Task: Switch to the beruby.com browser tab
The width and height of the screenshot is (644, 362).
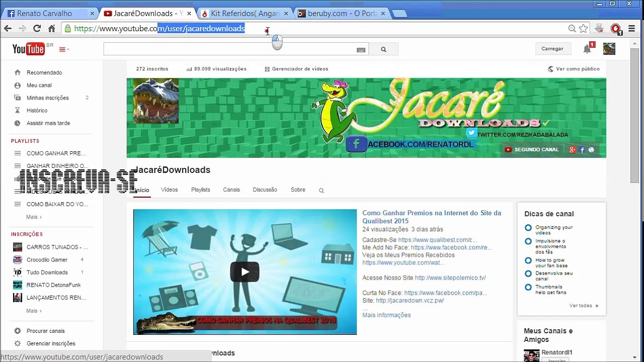Action: (x=342, y=14)
